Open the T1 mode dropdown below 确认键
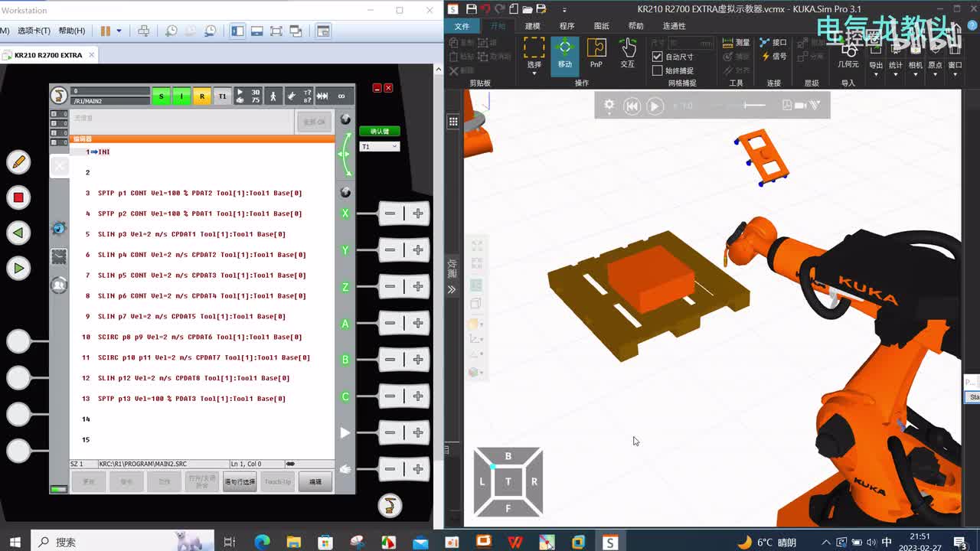This screenshot has height=551, width=980. click(380, 146)
